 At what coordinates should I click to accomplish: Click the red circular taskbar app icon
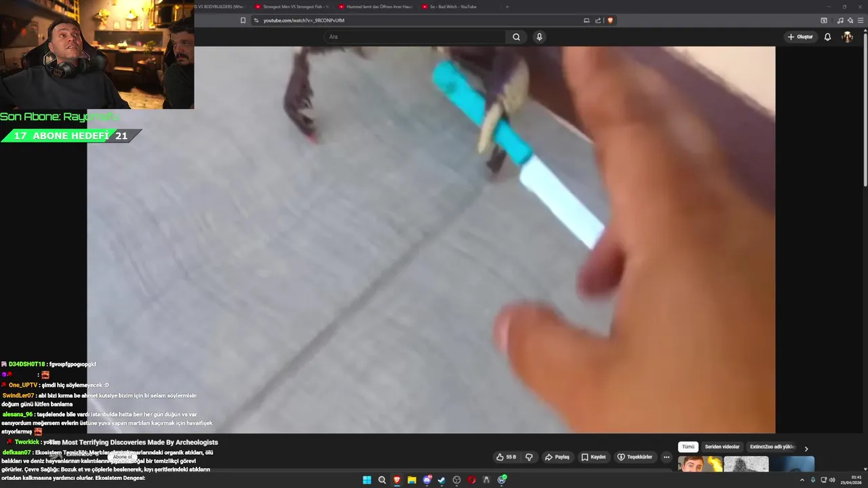pos(471,480)
